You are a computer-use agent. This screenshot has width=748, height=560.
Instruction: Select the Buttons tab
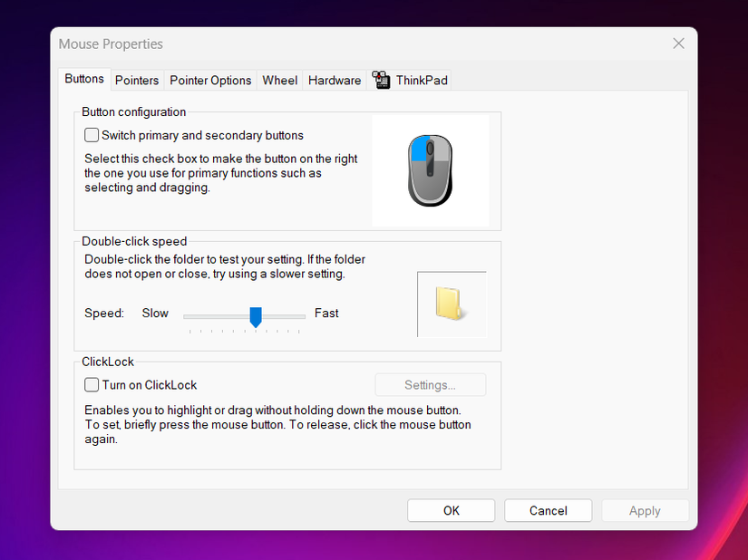click(x=83, y=79)
